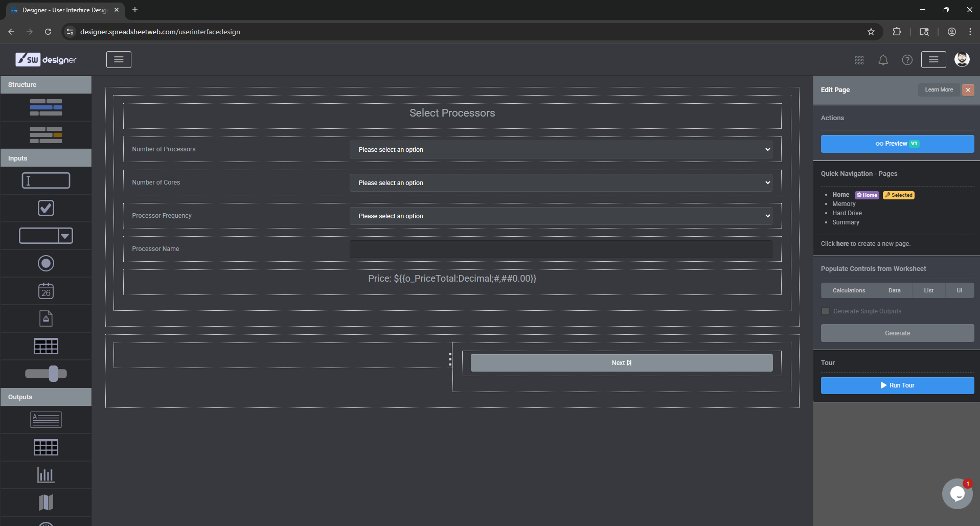Open the Number of Cores dropdown
This screenshot has width=980, height=526.
(561, 182)
